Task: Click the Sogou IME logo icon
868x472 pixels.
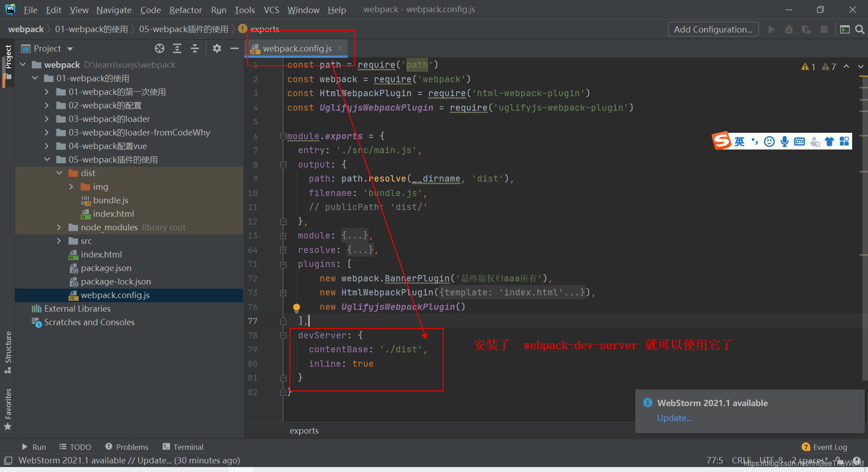Action: (x=722, y=141)
